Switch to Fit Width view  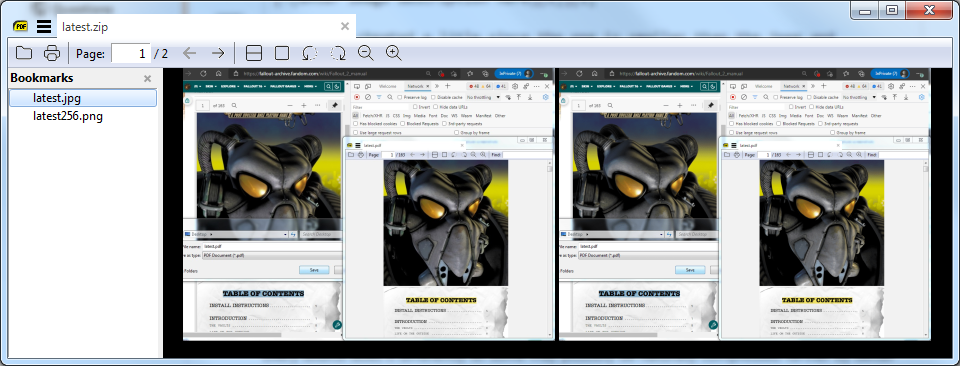(253, 53)
